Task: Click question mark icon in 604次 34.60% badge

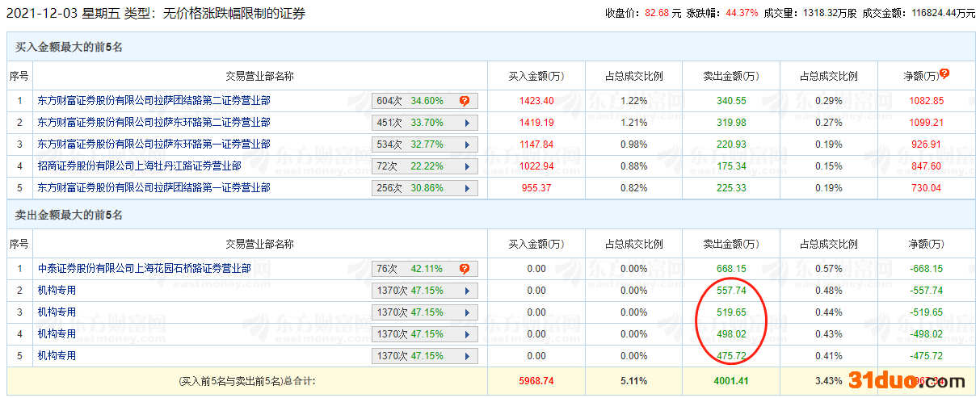Action: [465, 101]
